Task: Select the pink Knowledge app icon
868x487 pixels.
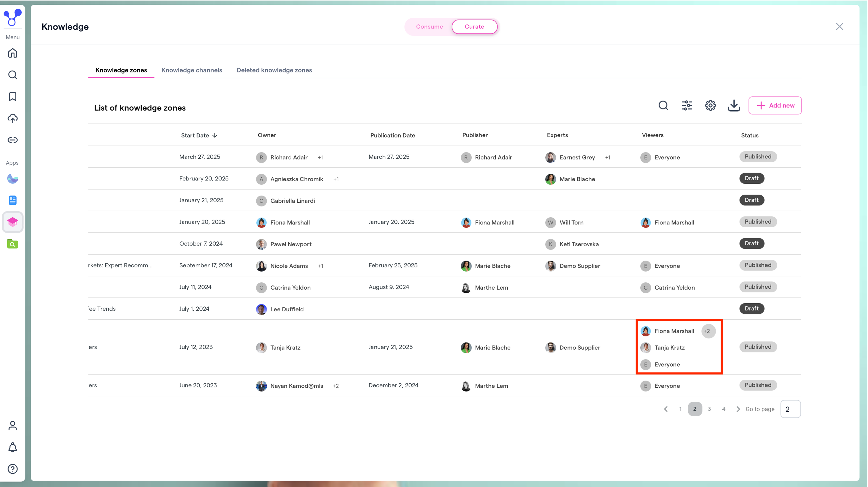Action: pyautogui.click(x=13, y=222)
